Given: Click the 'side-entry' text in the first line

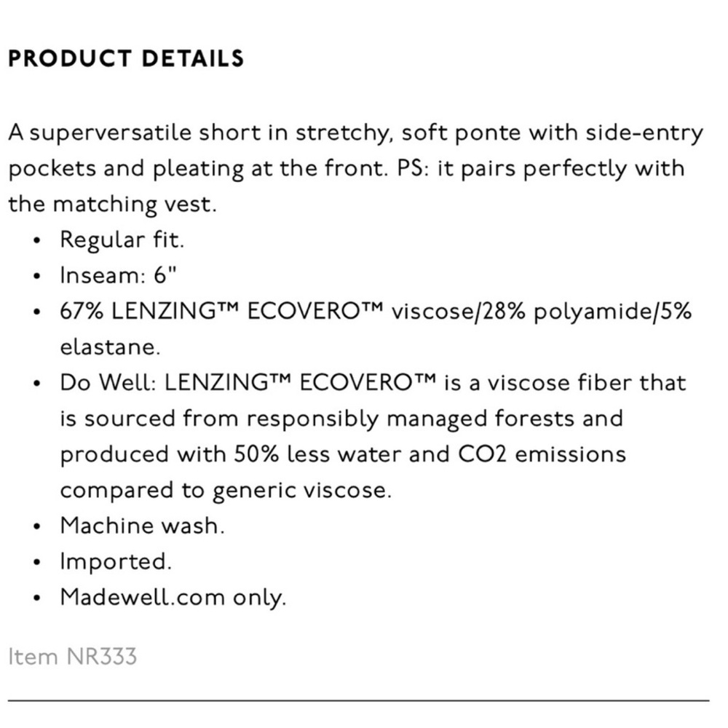Looking at the screenshot, I should pyautogui.click(x=644, y=133).
